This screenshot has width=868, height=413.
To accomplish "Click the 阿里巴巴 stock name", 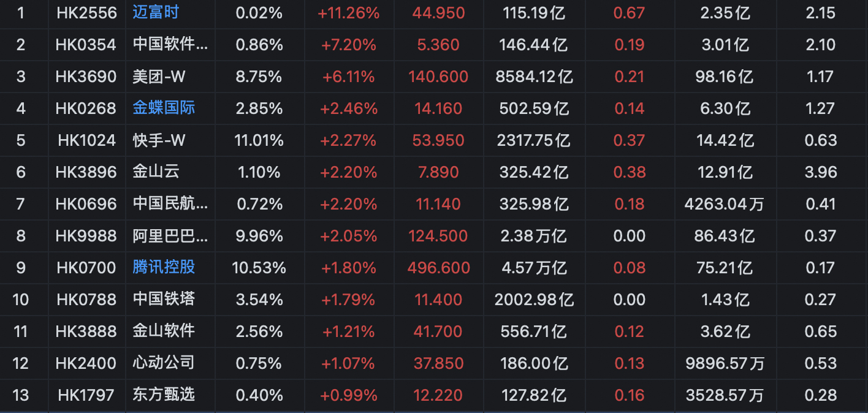I will tap(170, 236).
